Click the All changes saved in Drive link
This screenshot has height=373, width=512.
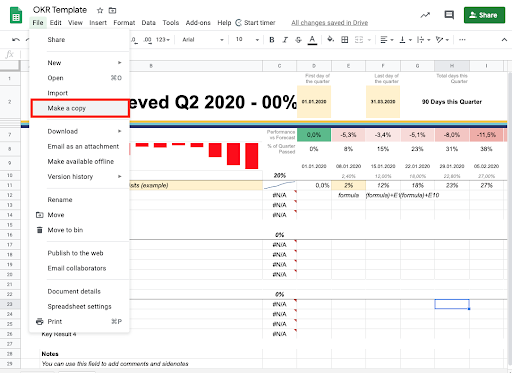coord(329,23)
